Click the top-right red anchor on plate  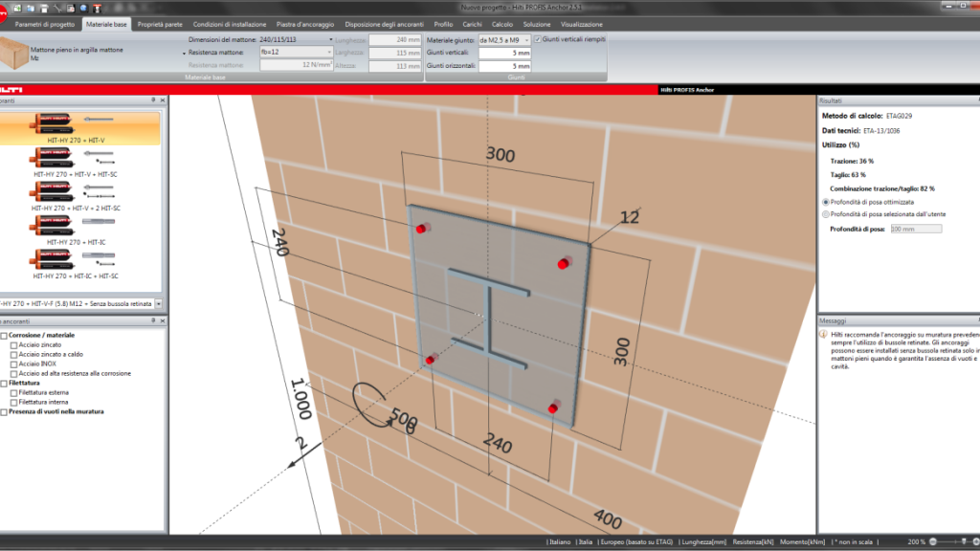pos(564,264)
